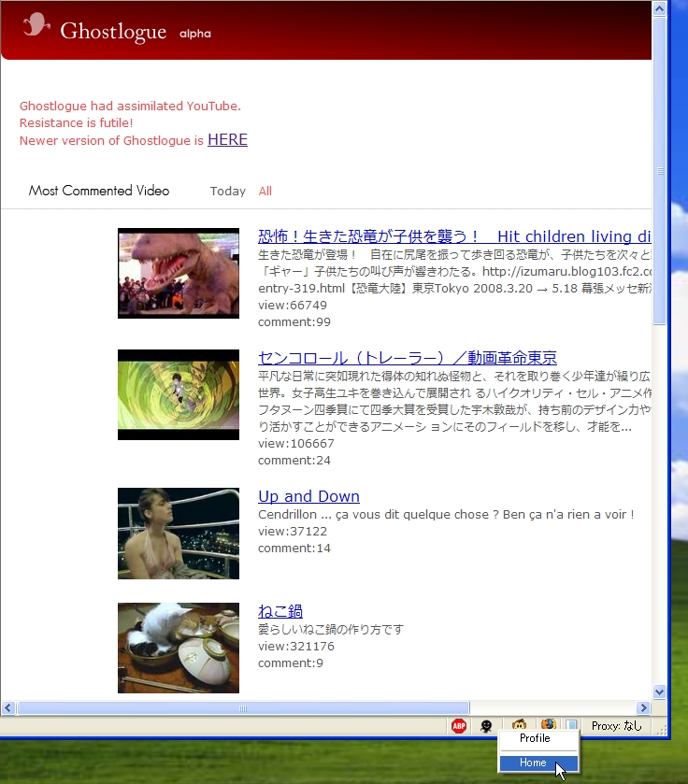
Task: Click the dinosaur video thumbnail
Action: [x=179, y=273]
